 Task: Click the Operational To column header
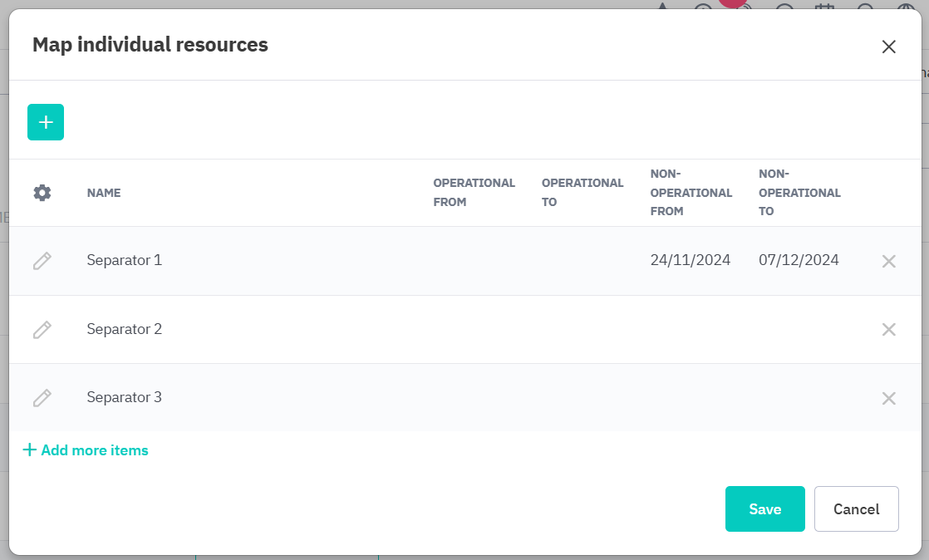pyautogui.click(x=582, y=192)
